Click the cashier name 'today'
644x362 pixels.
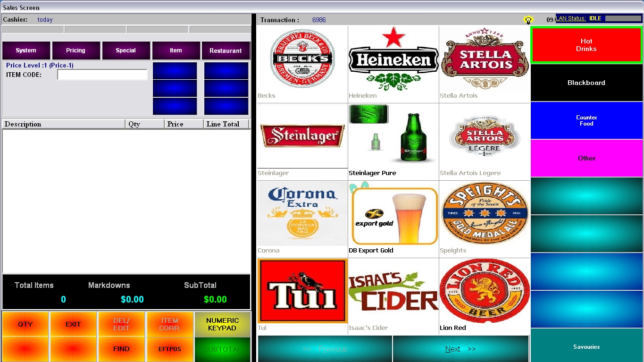45,20
